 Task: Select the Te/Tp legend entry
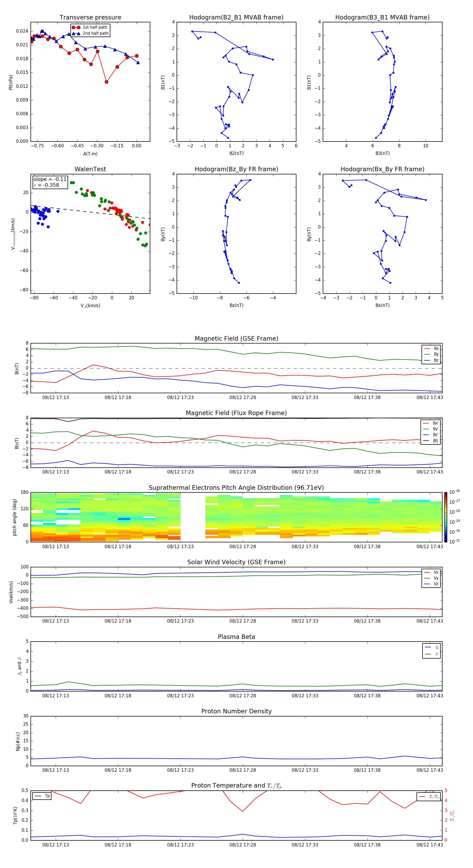pyautogui.click(x=429, y=796)
